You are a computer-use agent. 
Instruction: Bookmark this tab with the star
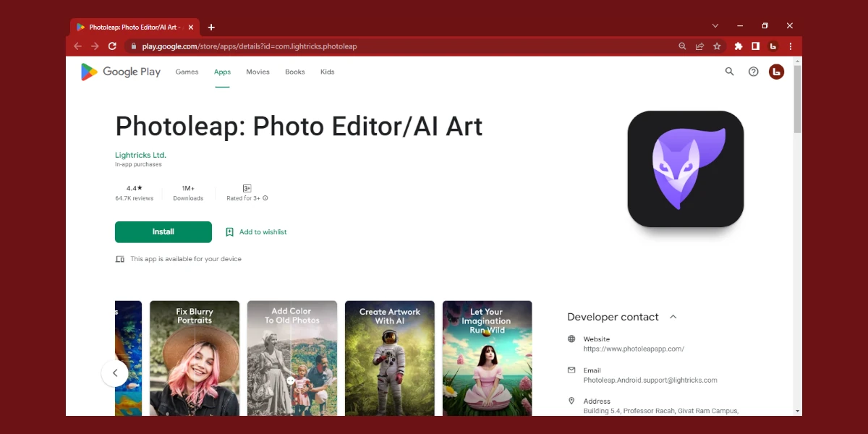717,46
